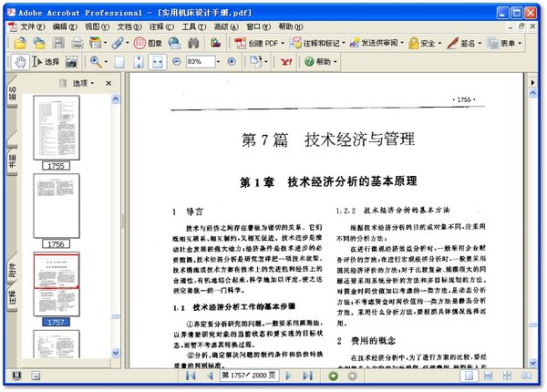Screen dimensions: 547x392
Task: Click the Save disk icon
Action: 57,43
